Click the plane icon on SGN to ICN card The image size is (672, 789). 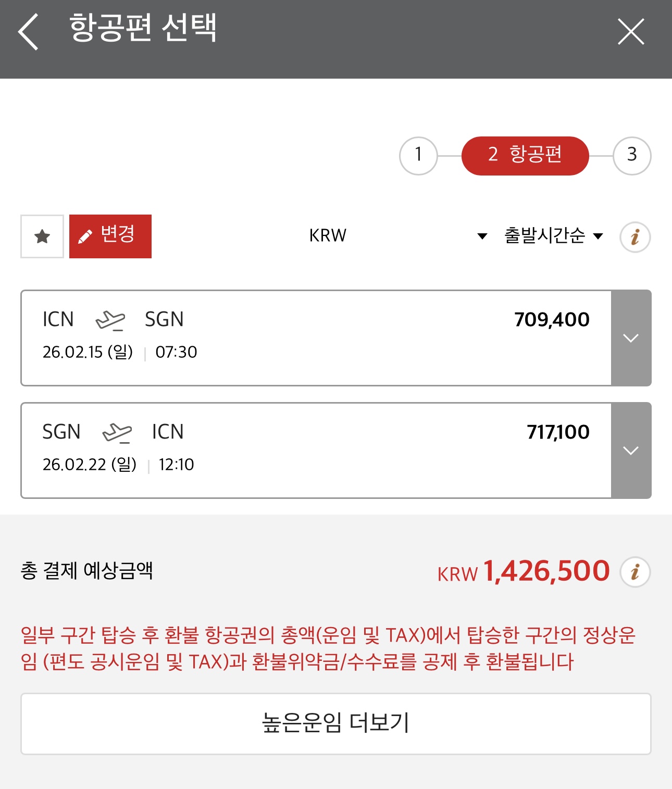[x=117, y=432]
